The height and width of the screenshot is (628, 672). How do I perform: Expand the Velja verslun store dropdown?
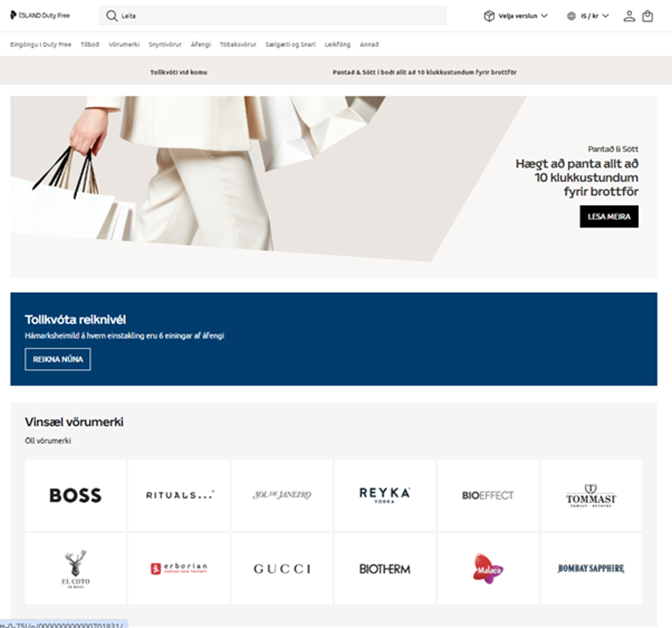click(x=516, y=16)
